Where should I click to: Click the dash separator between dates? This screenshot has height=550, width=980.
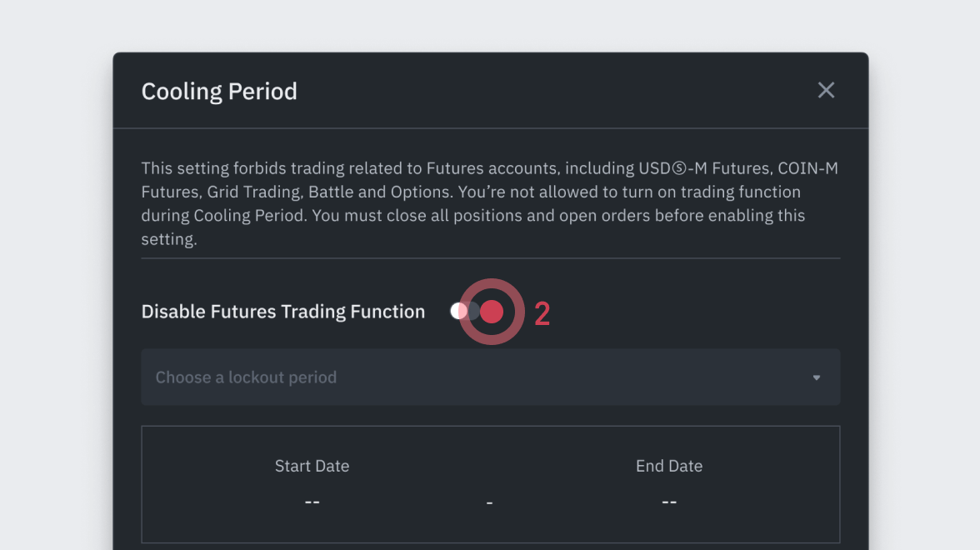point(489,503)
